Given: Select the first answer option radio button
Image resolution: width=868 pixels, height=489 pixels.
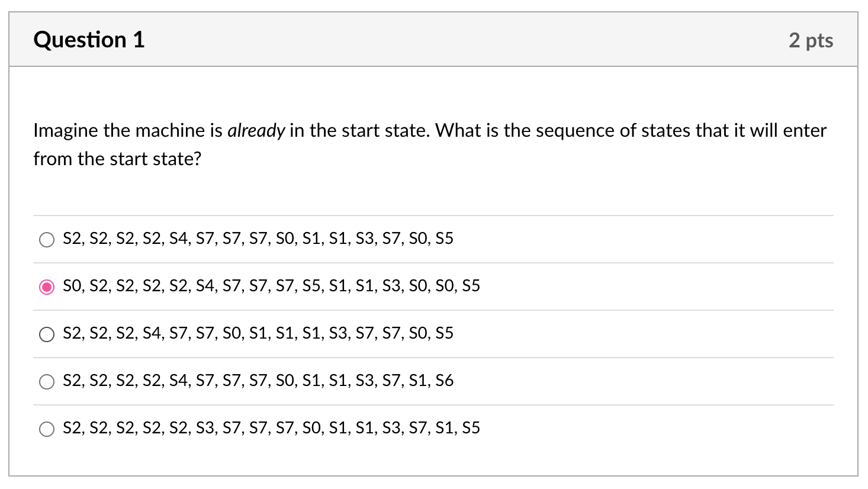Looking at the screenshot, I should 47,239.
